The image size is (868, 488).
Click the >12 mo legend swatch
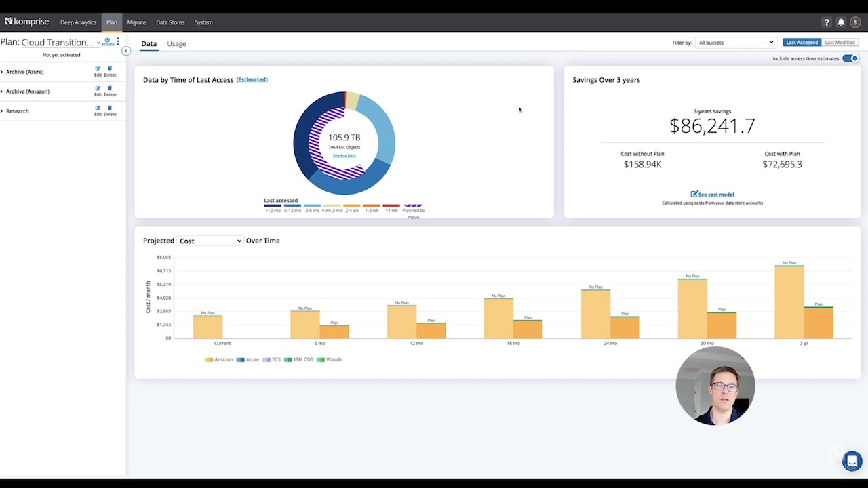[272, 205]
